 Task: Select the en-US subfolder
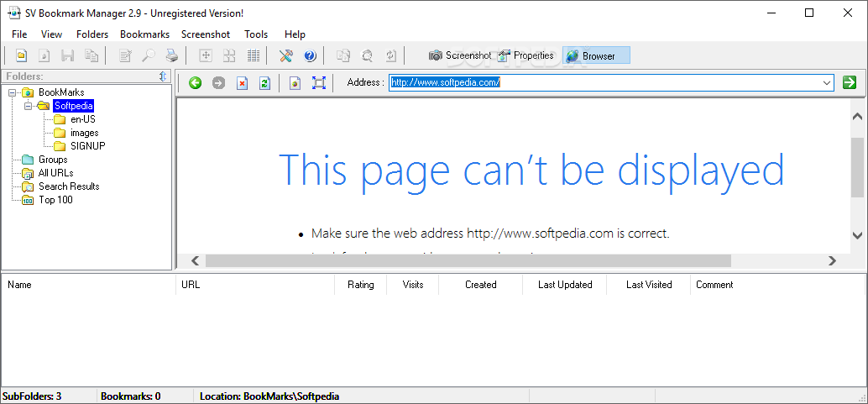click(x=83, y=119)
